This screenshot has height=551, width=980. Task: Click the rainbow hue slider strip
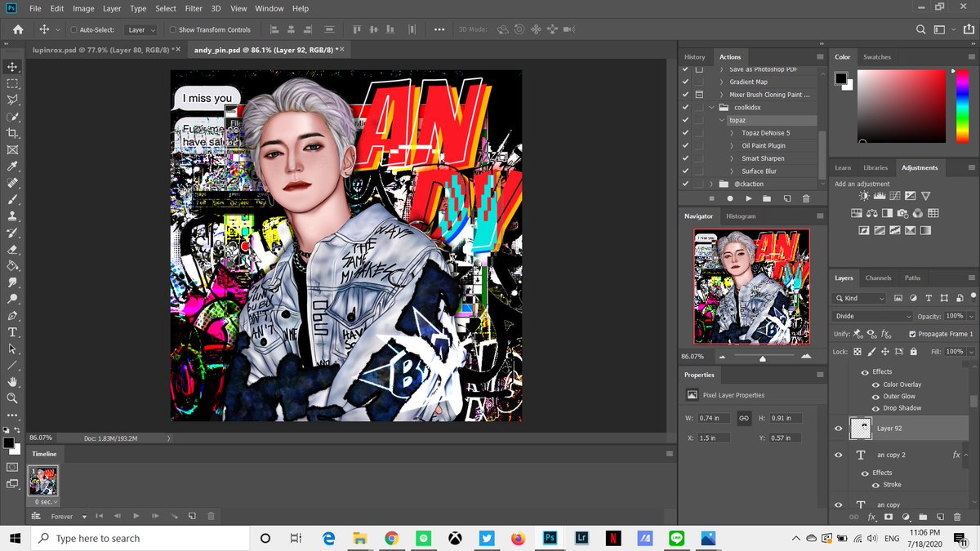(x=961, y=105)
